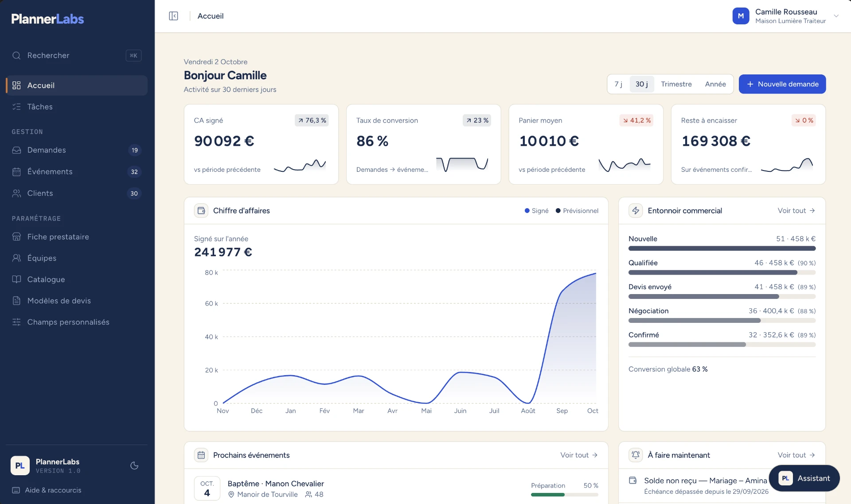Open the Assistant chat button
This screenshot has height=504, width=851.
pos(804,478)
